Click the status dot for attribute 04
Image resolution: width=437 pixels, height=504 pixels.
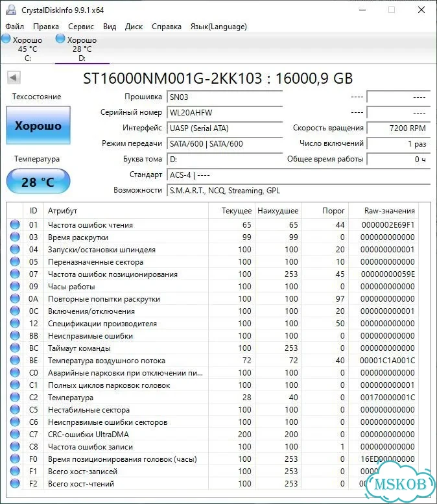15,250
